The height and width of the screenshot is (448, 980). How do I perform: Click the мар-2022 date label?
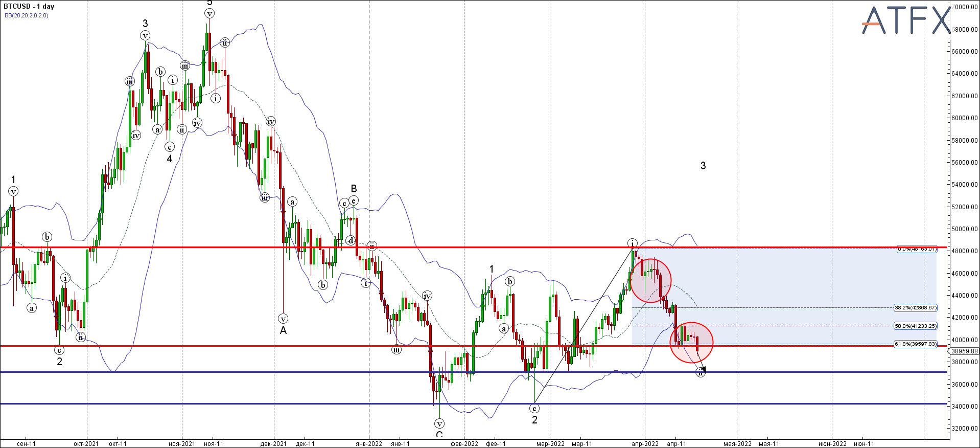550,443
